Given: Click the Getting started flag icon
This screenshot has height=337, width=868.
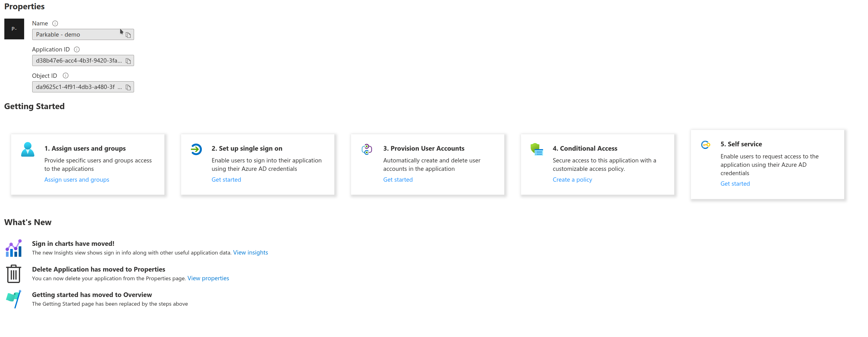Looking at the screenshot, I should tap(14, 299).
